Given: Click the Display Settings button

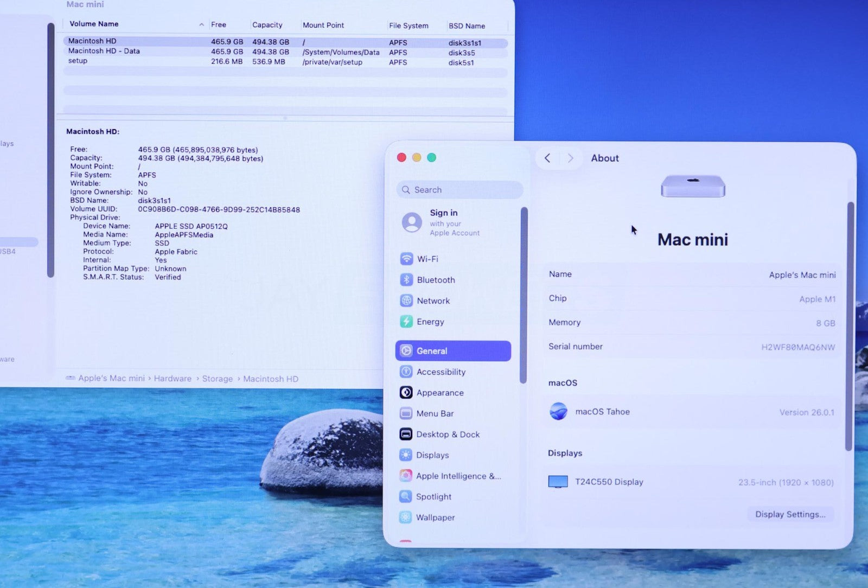Looking at the screenshot, I should click(790, 514).
